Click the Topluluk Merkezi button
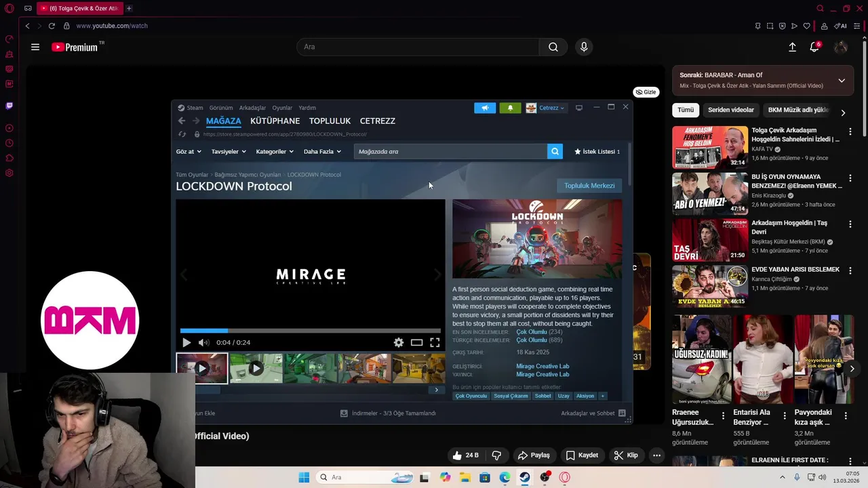 coord(589,186)
